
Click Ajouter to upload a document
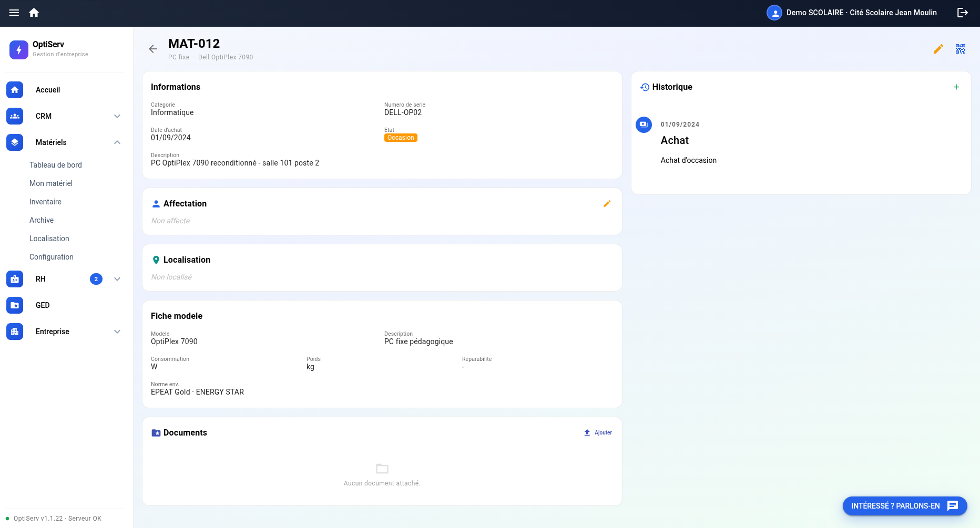(598, 432)
